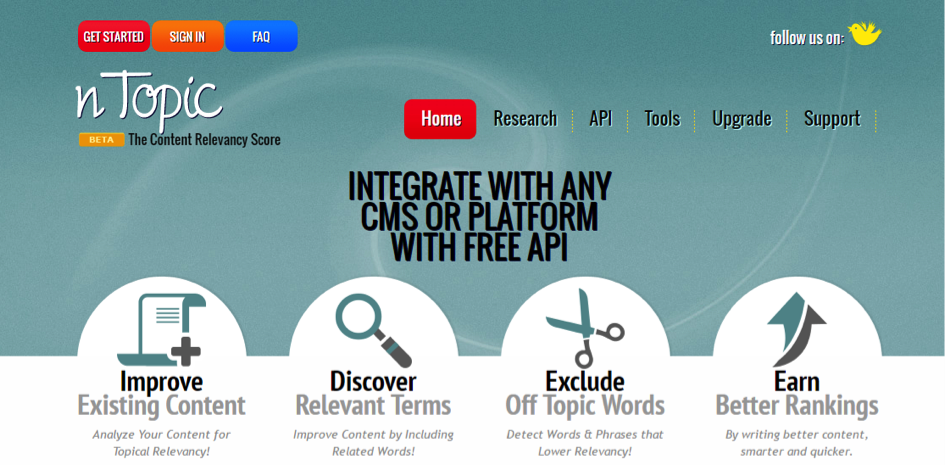Click the Exclude Off Topic Words heading

coord(585,394)
